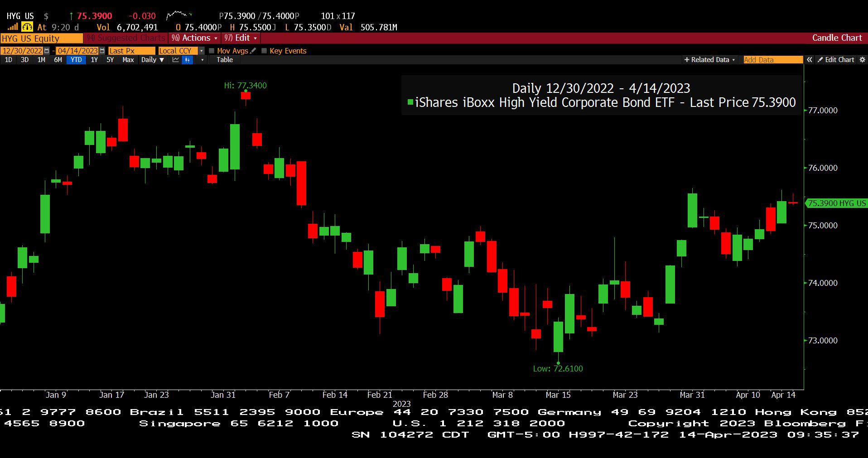This screenshot has width=868, height=458.
Task: Click the Mov Avgs pencil icon
Action: click(253, 51)
